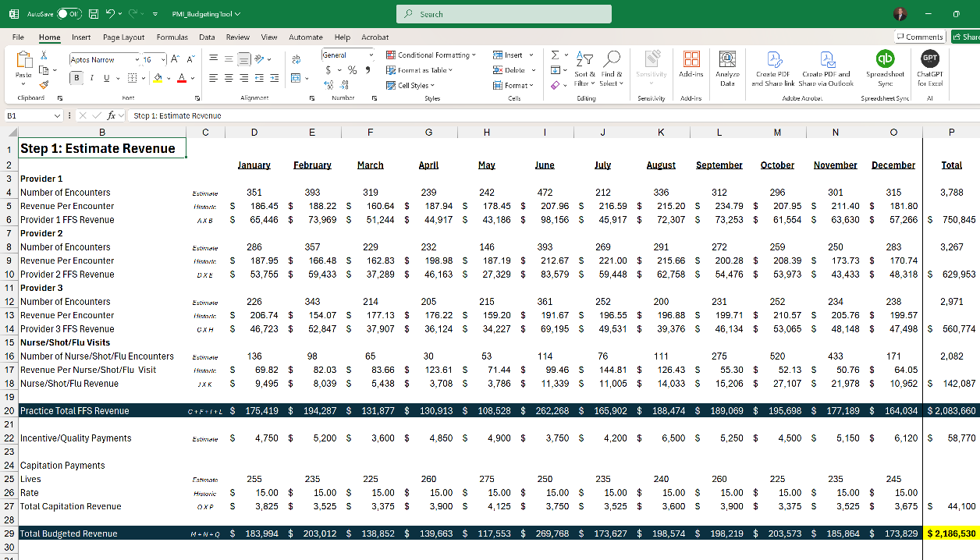Click the Analyze Data icon
The height and width of the screenshot is (560, 980).
726,69
